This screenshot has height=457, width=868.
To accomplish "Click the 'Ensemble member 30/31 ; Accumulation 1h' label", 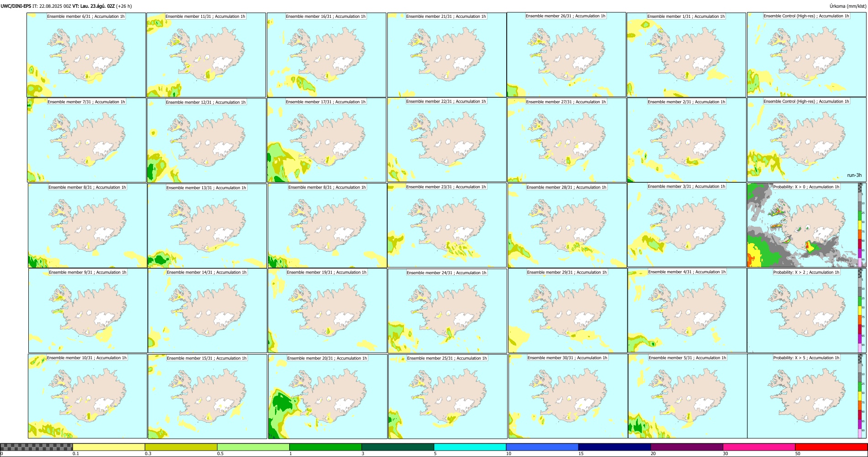I will coord(567,358).
